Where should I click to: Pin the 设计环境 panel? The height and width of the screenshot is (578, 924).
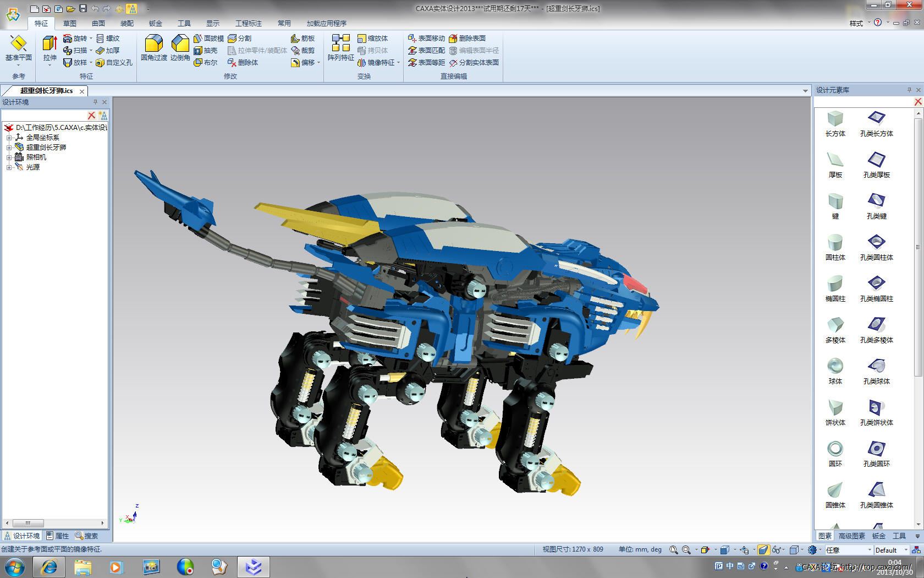(x=95, y=102)
